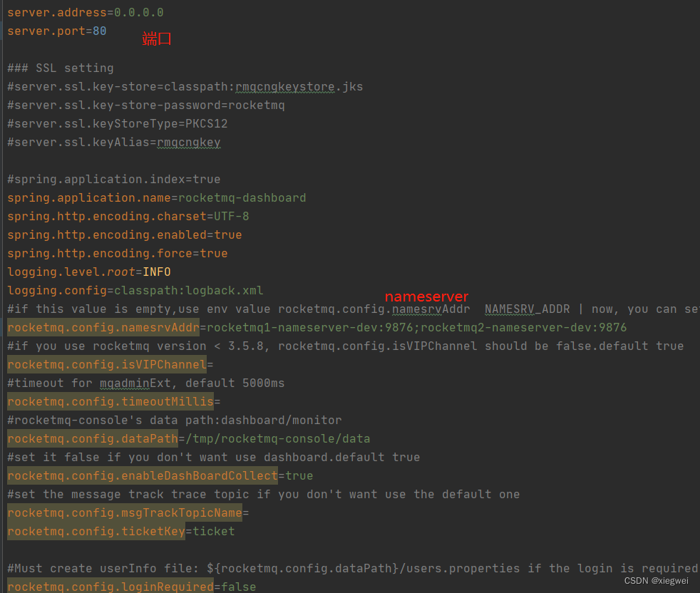Click the server.port=80 line
This screenshot has width=700, height=593.
(x=57, y=31)
